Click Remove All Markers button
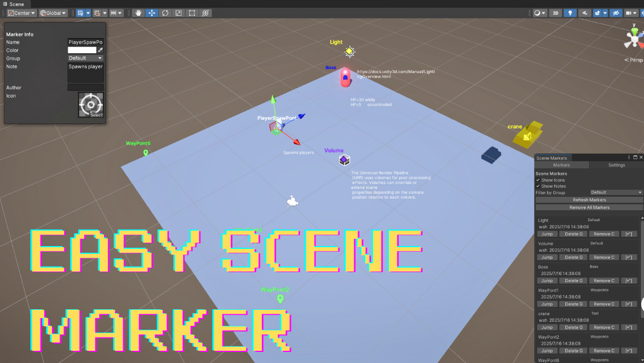Viewport: 644px width, 363px height. (x=589, y=208)
